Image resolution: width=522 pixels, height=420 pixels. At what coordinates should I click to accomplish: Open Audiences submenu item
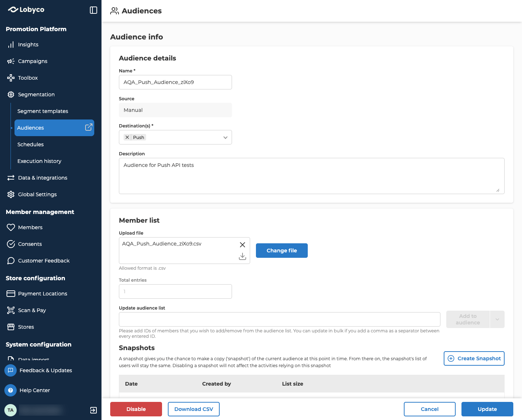(54, 128)
